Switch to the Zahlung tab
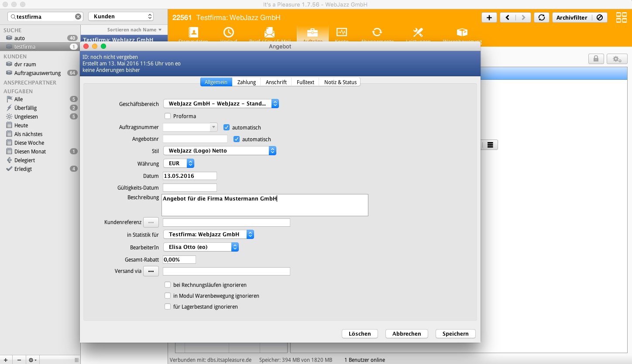Viewport: 632px width, 364px height. point(247,82)
